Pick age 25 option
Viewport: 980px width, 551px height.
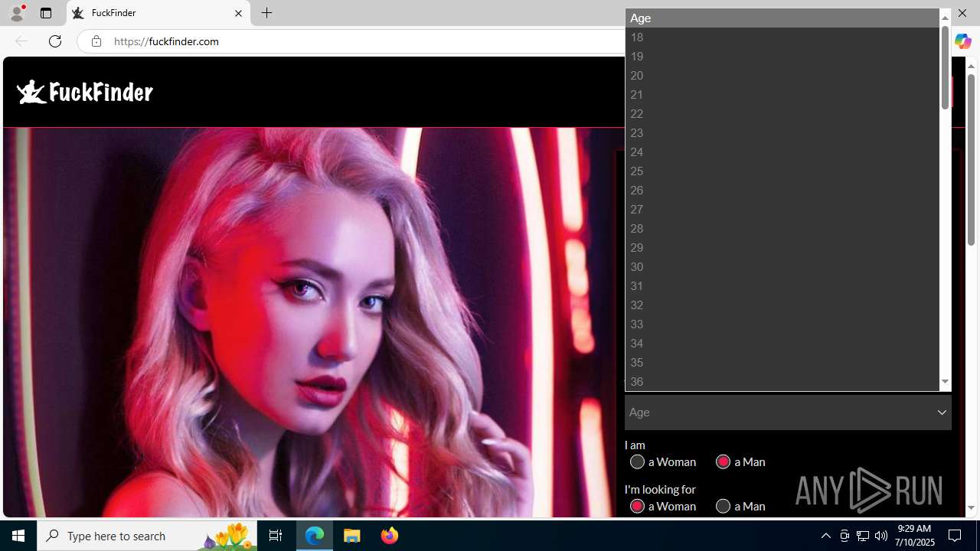pos(782,171)
